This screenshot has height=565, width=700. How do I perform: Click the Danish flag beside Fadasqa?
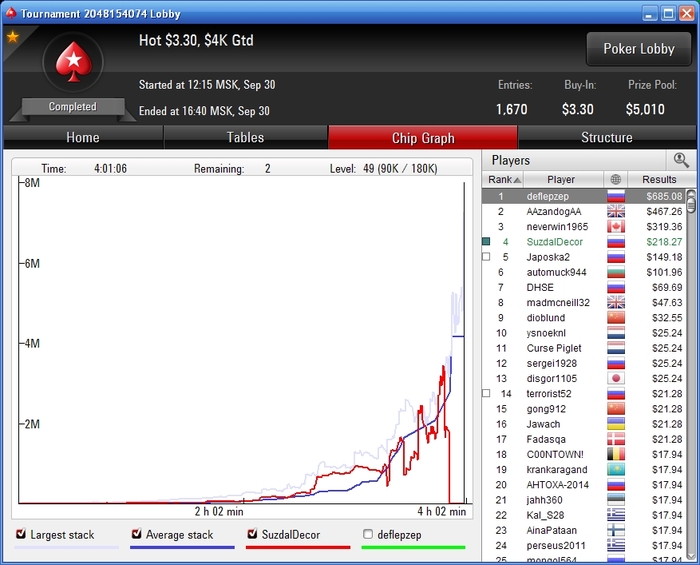[616, 439]
